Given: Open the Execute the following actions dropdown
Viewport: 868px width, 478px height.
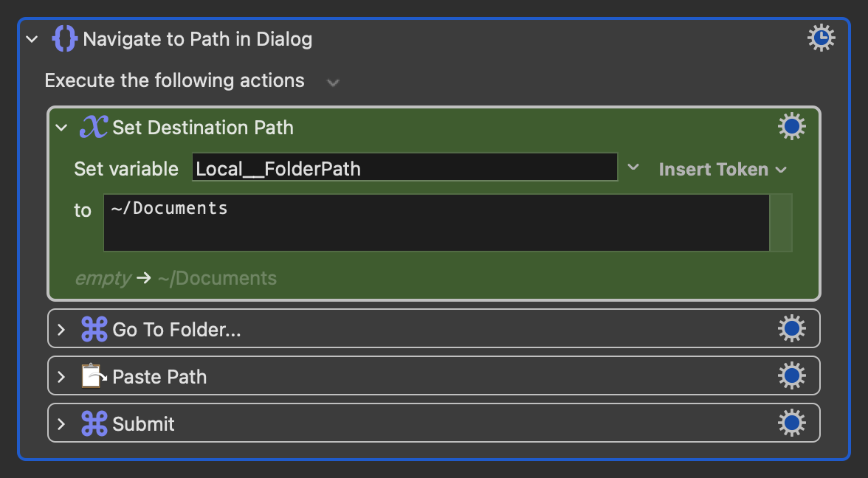Looking at the screenshot, I should [x=333, y=83].
